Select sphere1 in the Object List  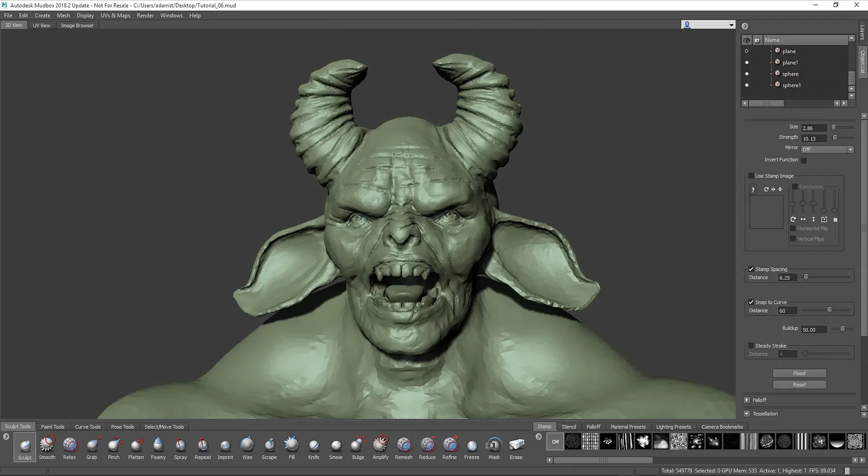click(x=792, y=85)
